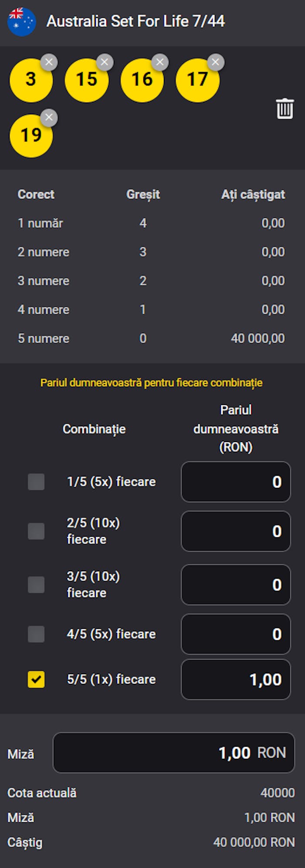Click the Miză stake input field
This screenshot has width=305, height=868.
173,753
